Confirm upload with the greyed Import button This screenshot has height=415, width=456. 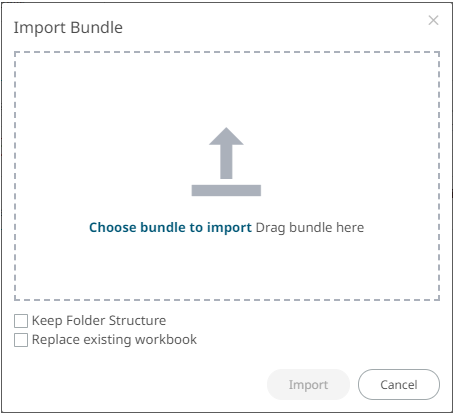308,385
